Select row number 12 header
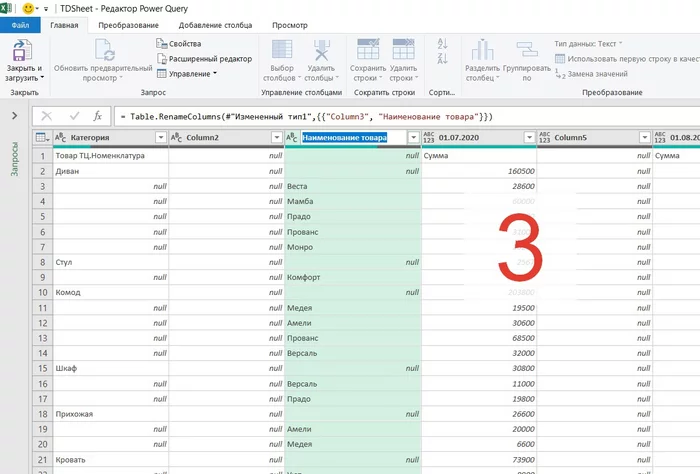The image size is (700, 474). [43, 323]
